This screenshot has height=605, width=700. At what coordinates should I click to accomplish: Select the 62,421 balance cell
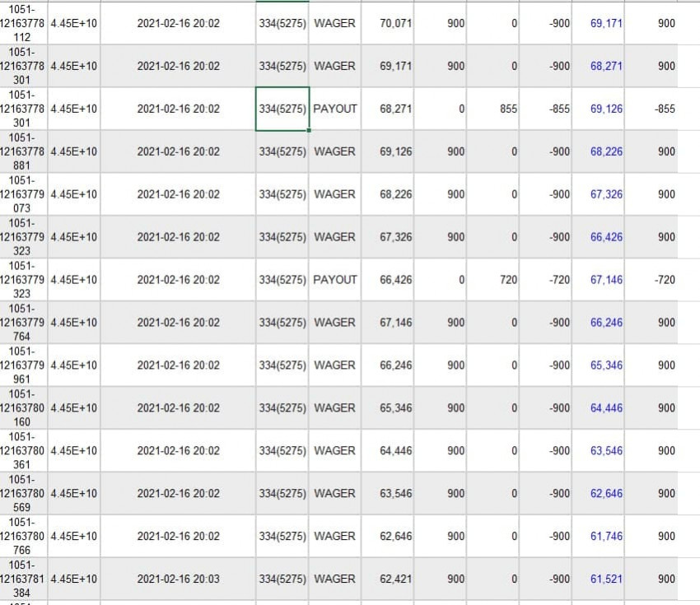[388, 579]
